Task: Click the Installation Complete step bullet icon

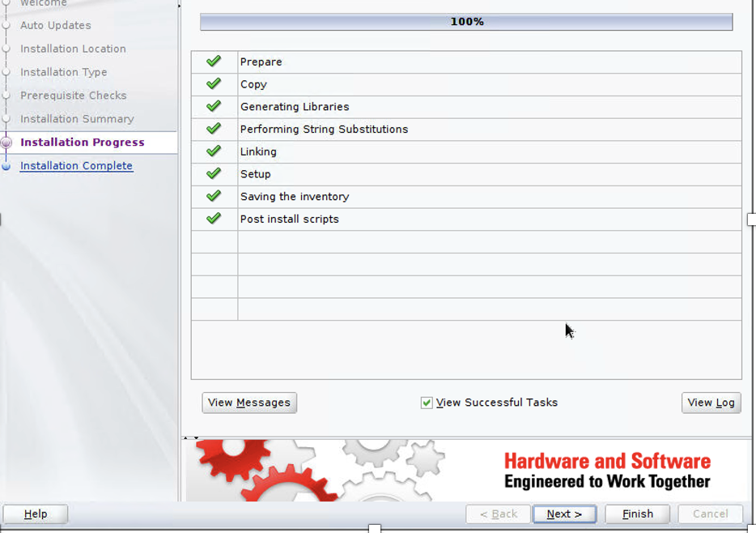Action: point(6,166)
